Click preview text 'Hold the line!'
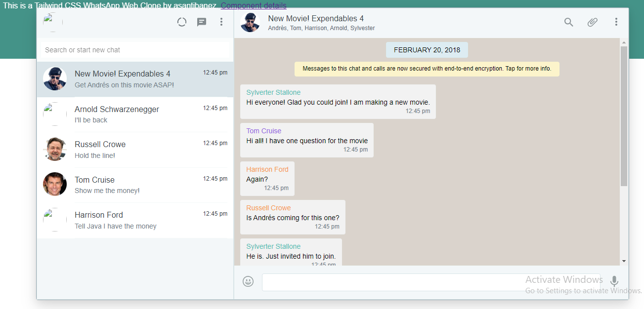This screenshot has height=309, width=644. point(95,155)
